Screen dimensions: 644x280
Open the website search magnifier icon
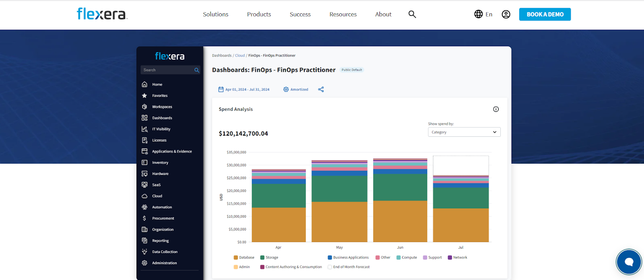coord(412,14)
